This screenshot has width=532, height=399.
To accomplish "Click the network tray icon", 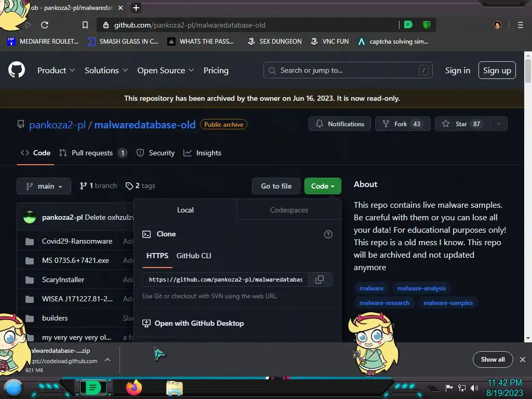I will tap(462, 388).
